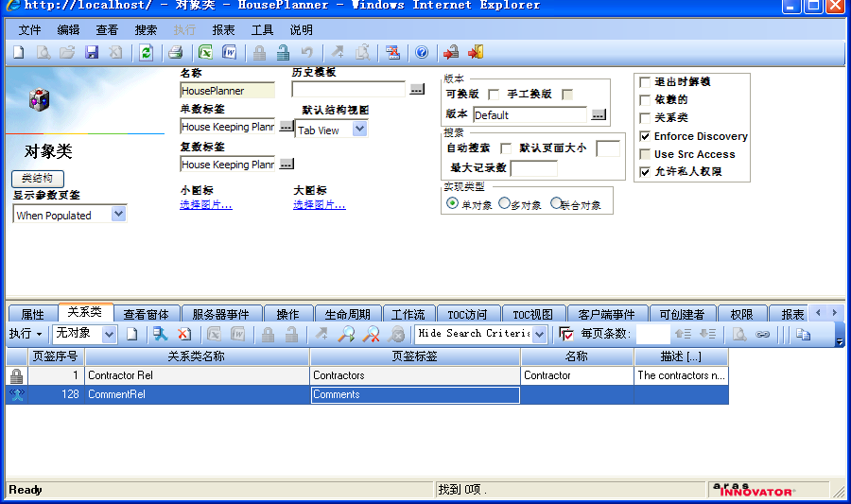The image size is (851, 504).
Task: Open the 工具 menu
Action: [262, 30]
